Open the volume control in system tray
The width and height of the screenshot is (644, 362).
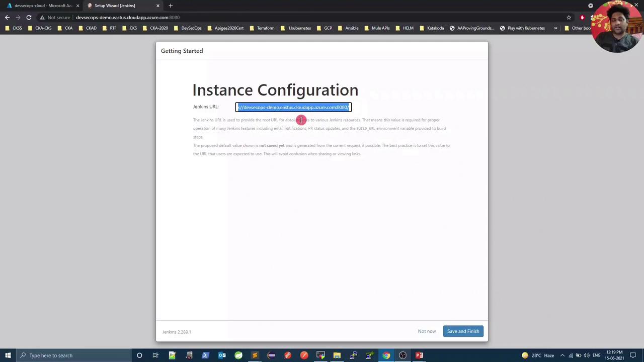pos(586,355)
